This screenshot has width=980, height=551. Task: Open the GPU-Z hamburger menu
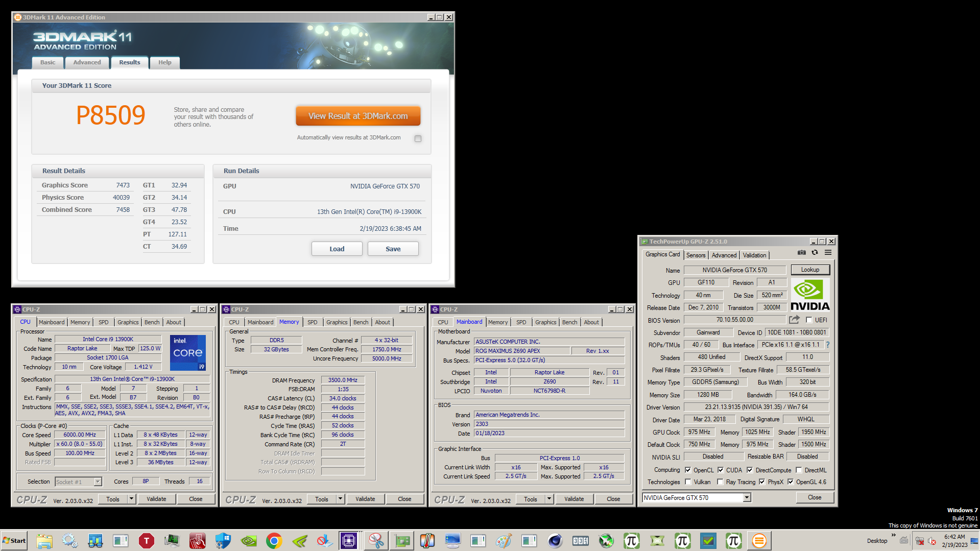click(x=828, y=252)
